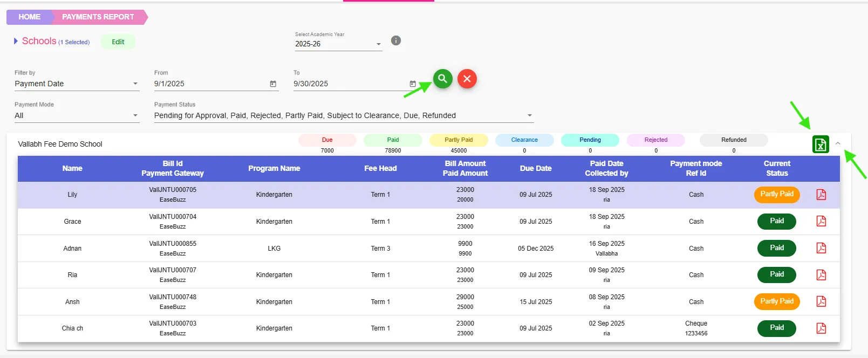Open the info icon beside academic year
The height and width of the screenshot is (358, 868).
396,40
